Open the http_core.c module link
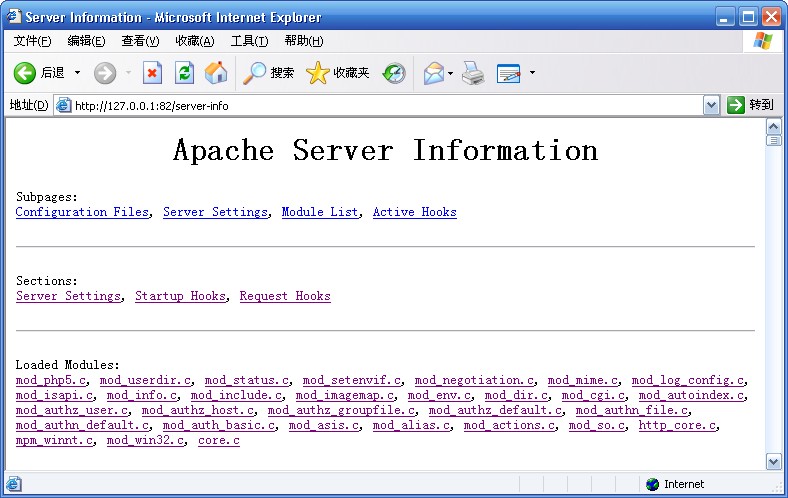This screenshot has width=788, height=498. (x=677, y=426)
